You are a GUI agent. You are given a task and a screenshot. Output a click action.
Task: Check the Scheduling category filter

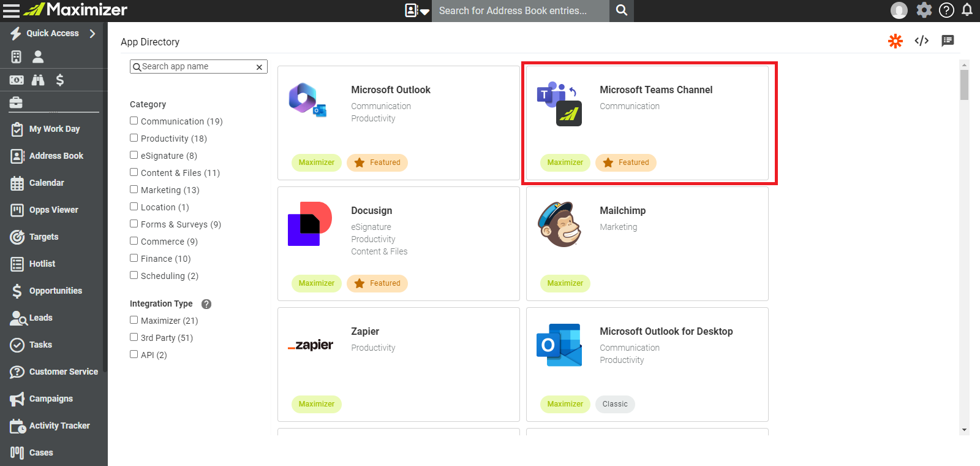134,275
